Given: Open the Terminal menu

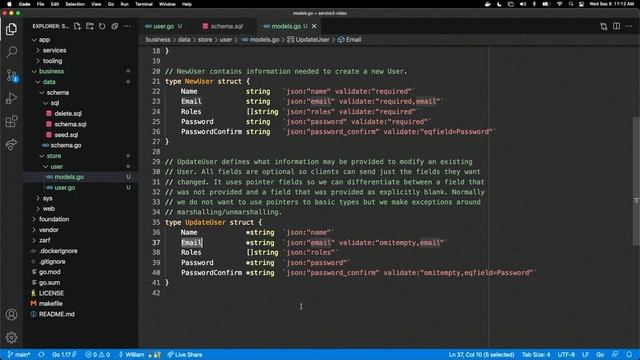Looking at the screenshot, I should click(144, 4).
